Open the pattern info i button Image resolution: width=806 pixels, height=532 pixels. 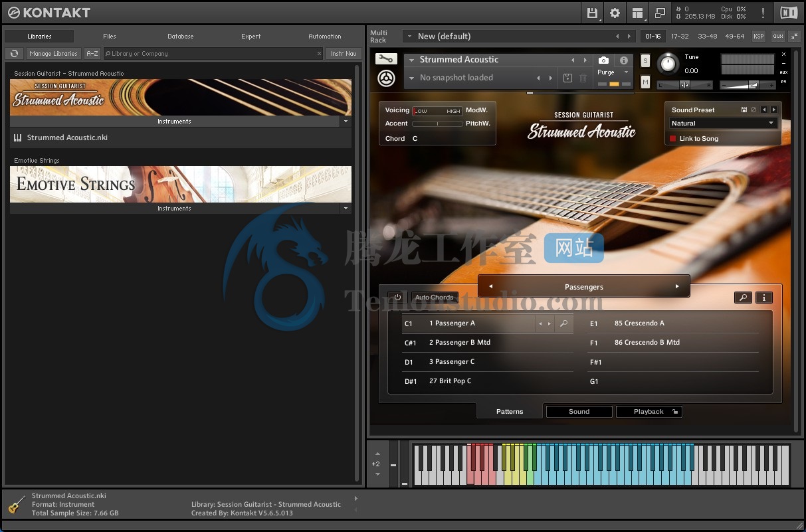764,298
